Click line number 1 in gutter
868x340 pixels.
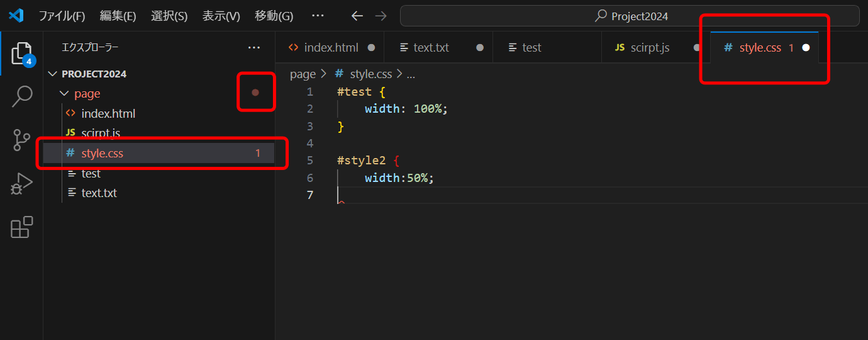pos(309,92)
